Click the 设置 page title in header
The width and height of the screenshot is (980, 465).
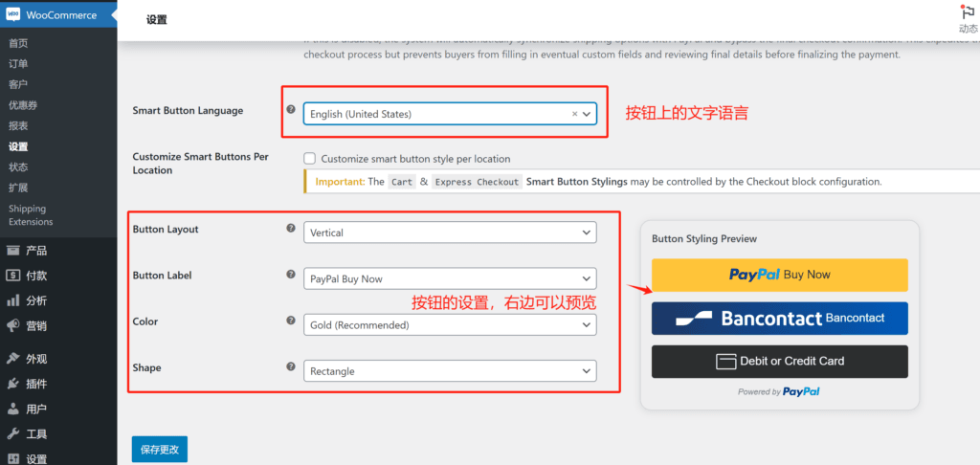point(157,19)
